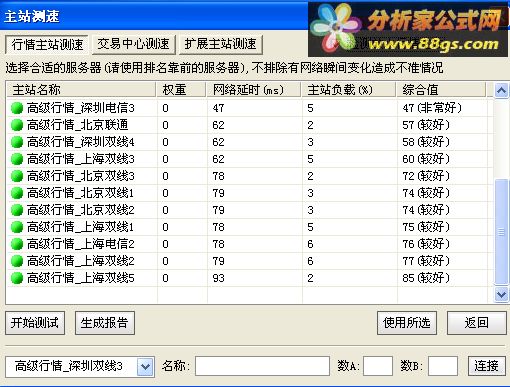Click green status icon for 深圳电信3

point(17,108)
